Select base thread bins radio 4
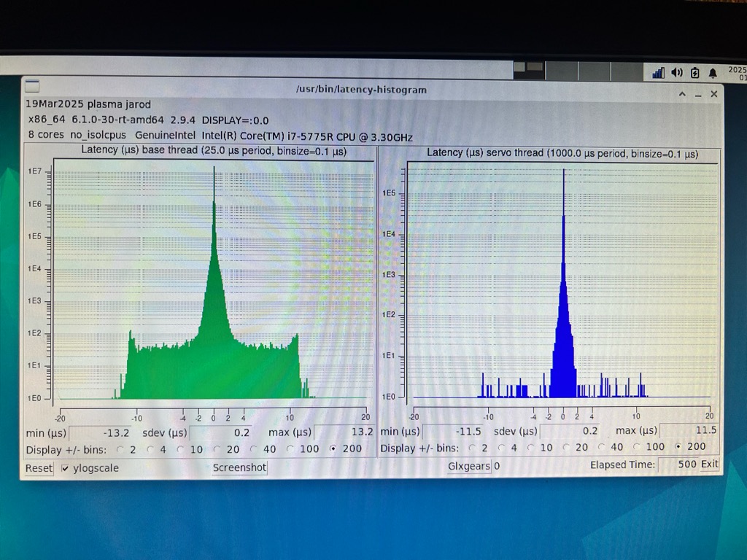The height and width of the screenshot is (560, 747). (x=150, y=449)
